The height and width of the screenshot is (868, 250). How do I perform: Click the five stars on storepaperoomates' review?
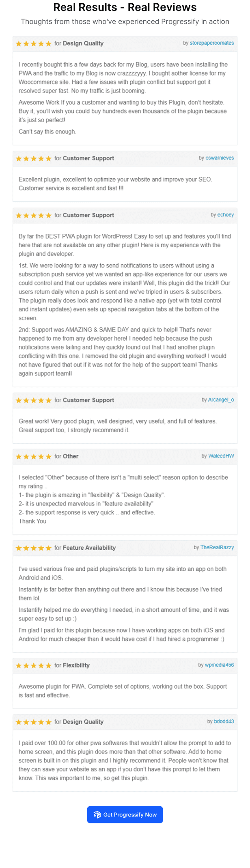coord(34,43)
